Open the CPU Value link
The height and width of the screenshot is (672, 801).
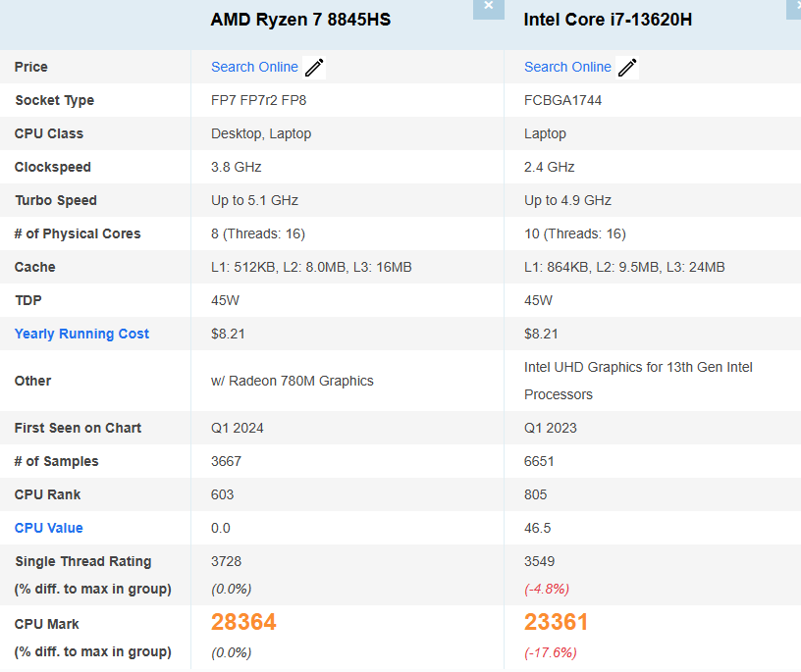pos(48,528)
